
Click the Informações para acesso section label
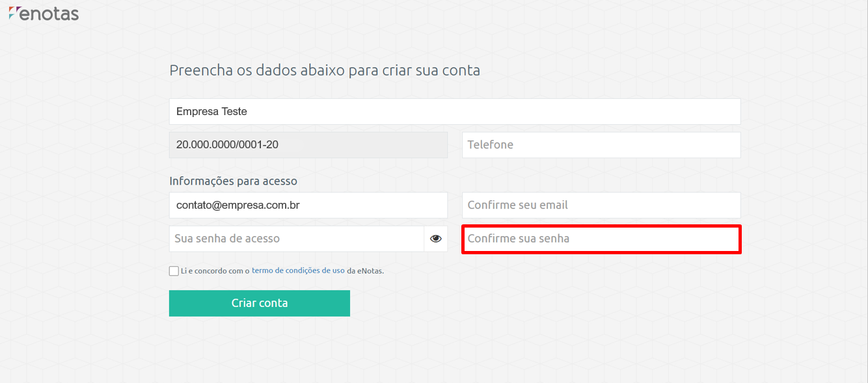pos(233,181)
